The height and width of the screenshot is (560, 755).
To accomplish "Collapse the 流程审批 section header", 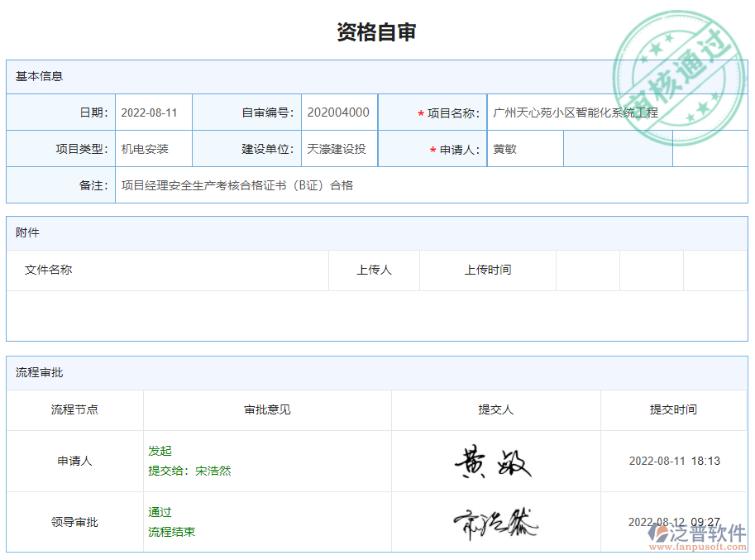I will coord(33,372).
